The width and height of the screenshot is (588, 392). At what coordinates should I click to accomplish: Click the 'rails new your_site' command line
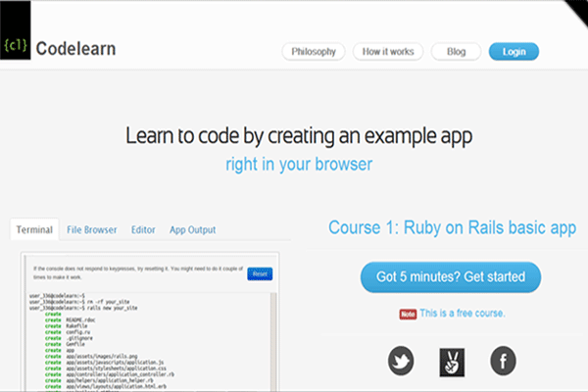coord(83,308)
